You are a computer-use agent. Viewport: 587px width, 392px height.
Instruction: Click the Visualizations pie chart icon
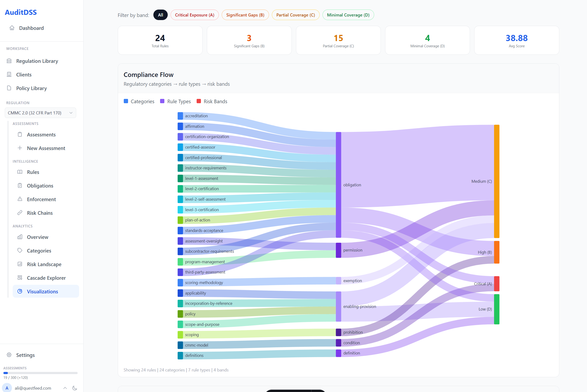tap(20, 291)
